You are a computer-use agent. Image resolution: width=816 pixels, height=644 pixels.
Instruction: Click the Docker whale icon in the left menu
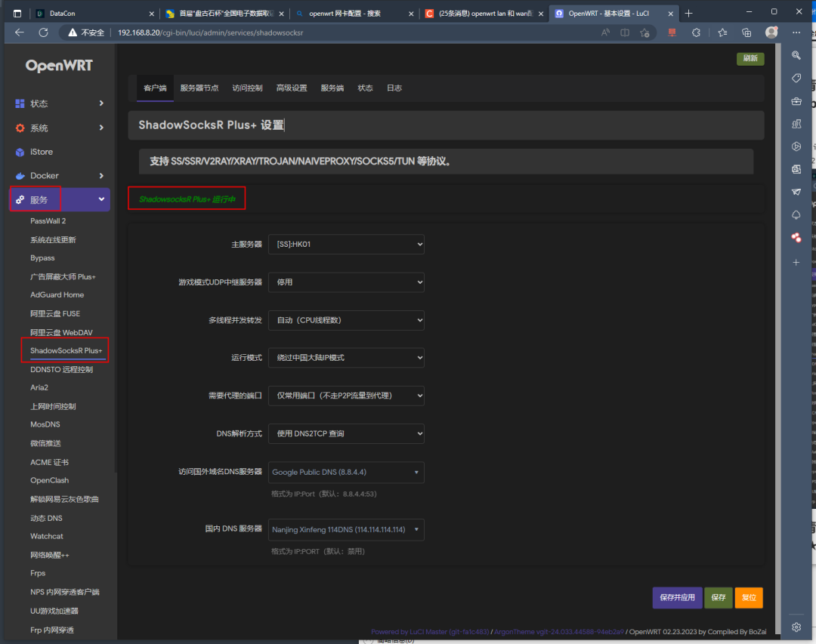(20, 176)
